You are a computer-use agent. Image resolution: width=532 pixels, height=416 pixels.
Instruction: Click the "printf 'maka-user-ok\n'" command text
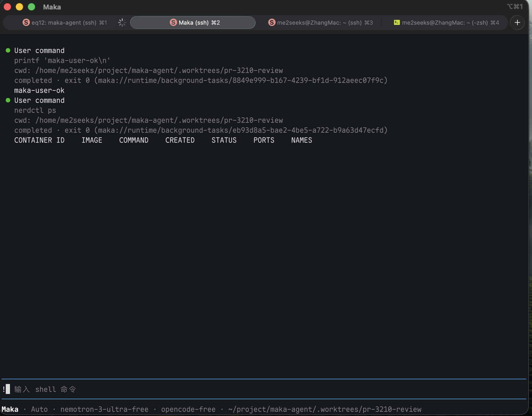(62, 61)
